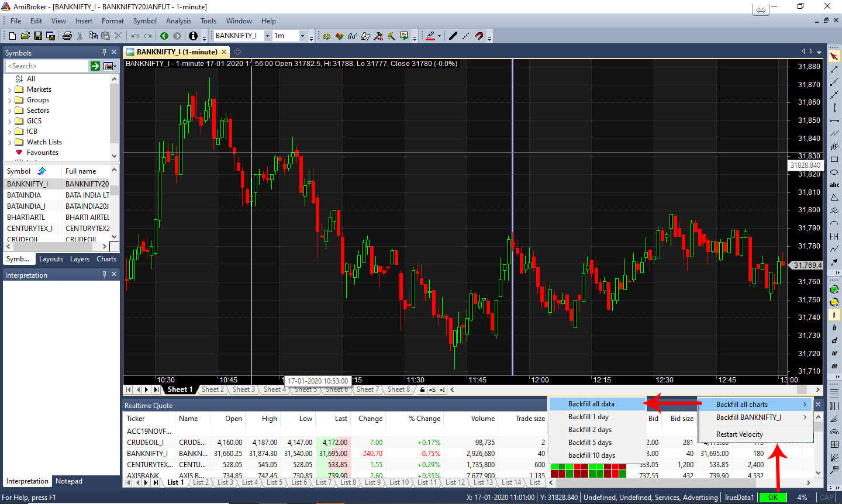The image size is (842, 504).
Task: Open Backfill BANKNIFTY_I submenu
Action: [755, 417]
